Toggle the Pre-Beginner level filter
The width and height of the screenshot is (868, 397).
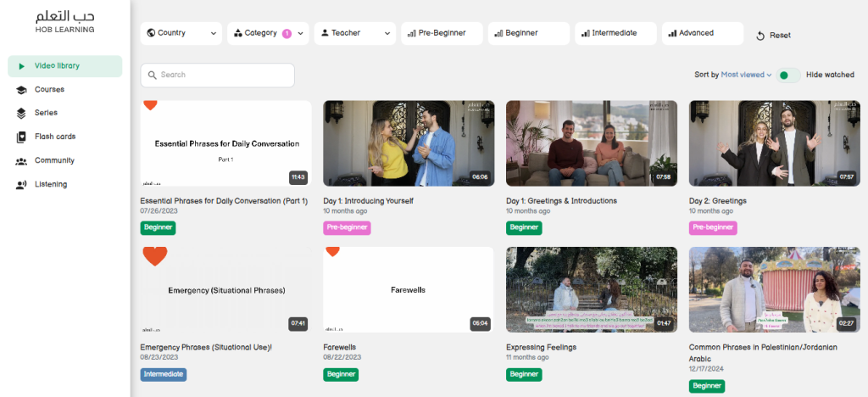pos(442,34)
